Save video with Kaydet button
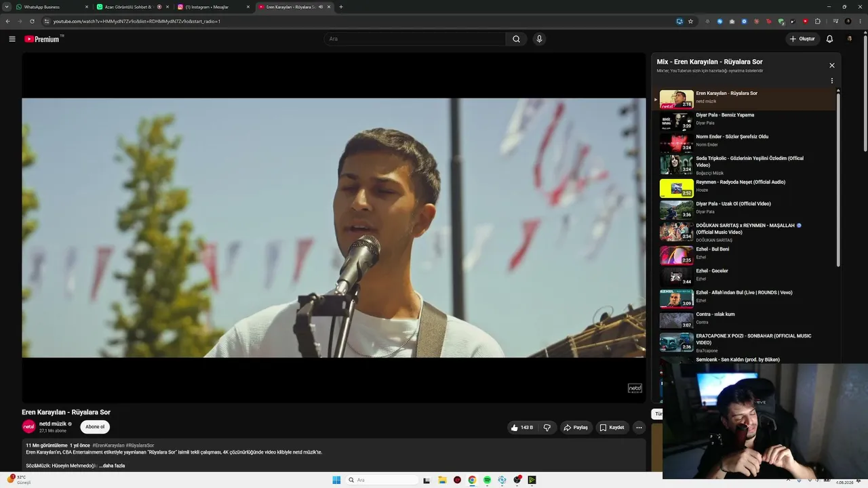This screenshot has height=488, width=868. click(612, 428)
